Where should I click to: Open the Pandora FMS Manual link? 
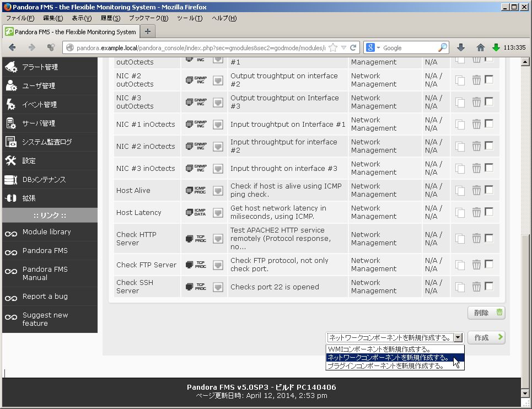[x=45, y=273]
